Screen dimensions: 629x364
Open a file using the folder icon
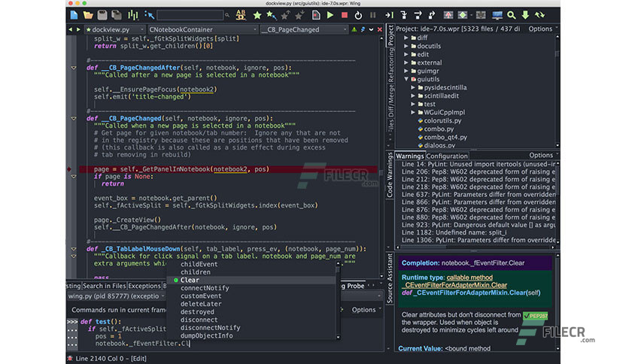coord(88,15)
